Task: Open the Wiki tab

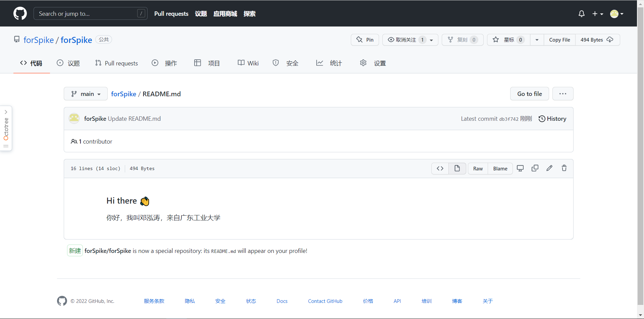Action: 248,63
